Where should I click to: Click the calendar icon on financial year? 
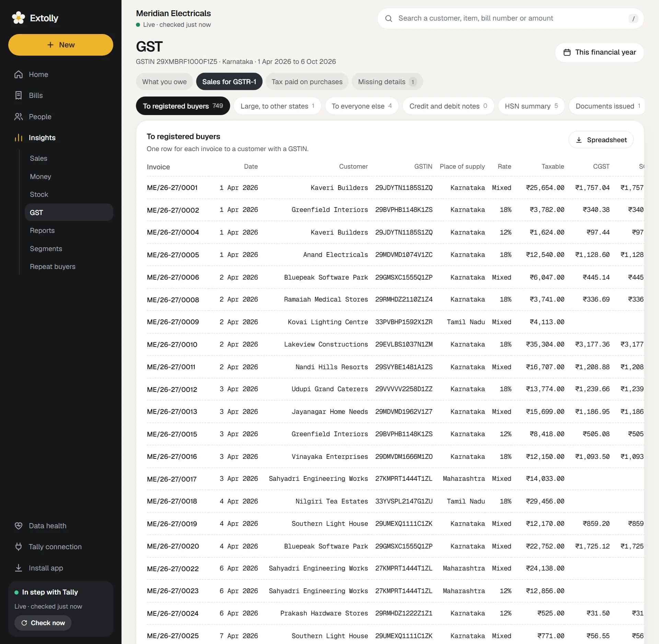567,52
